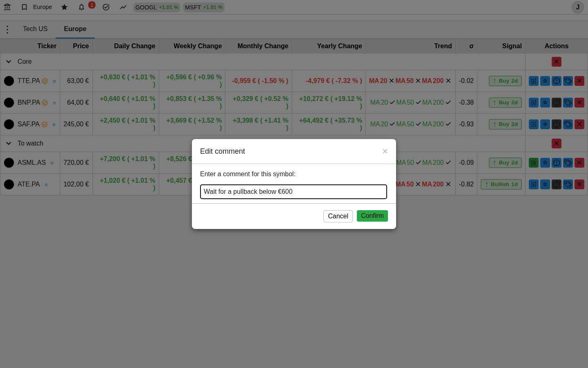Add a comment note for SAF.PA

point(534,124)
